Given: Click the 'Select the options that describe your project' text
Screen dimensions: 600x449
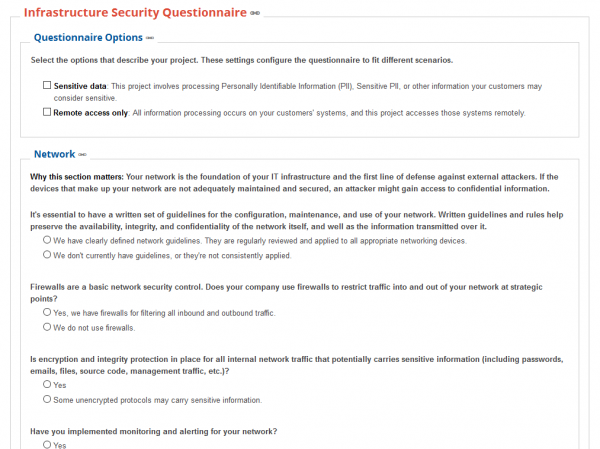Looking at the screenshot, I should [x=240, y=60].
